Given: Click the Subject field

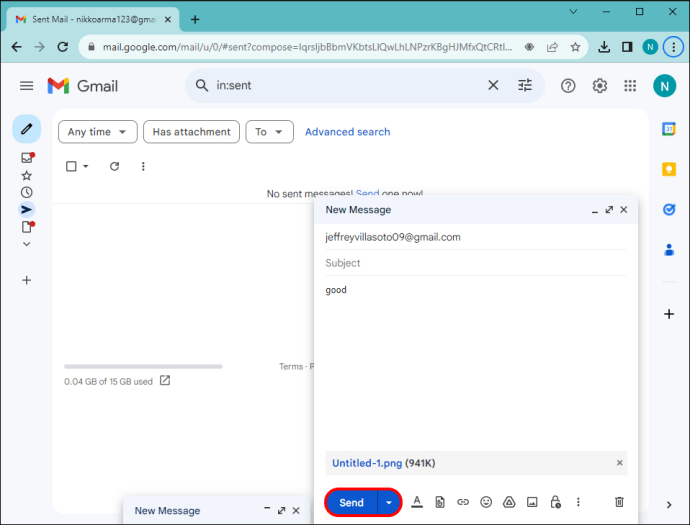Looking at the screenshot, I should pyautogui.click(x=476, y=263).
